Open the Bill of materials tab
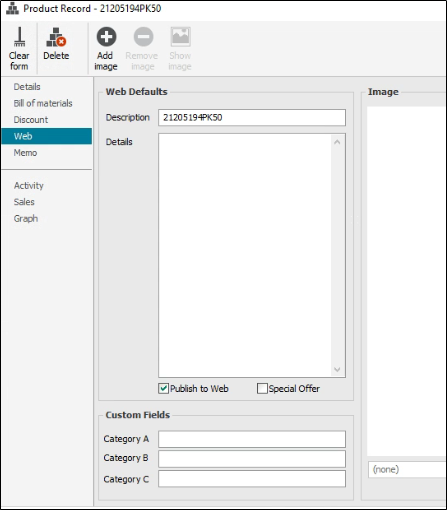The height and width of the screenshot is (510, 447). (43, 103)
